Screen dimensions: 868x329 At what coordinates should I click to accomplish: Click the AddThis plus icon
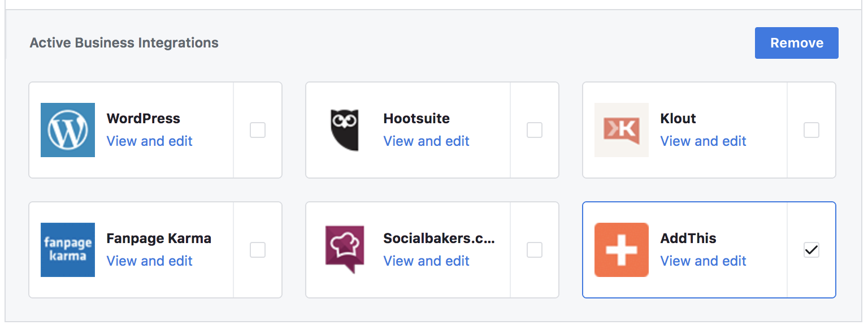coord(622,250)
